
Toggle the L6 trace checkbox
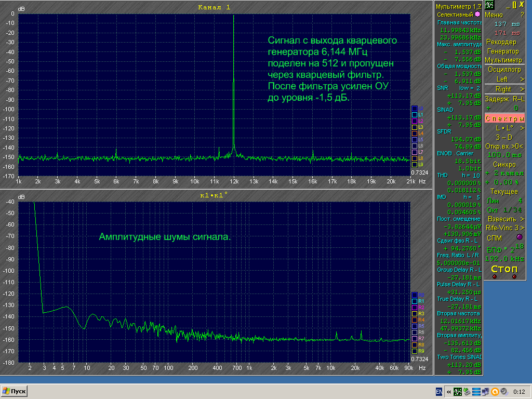tap(414, 146)
